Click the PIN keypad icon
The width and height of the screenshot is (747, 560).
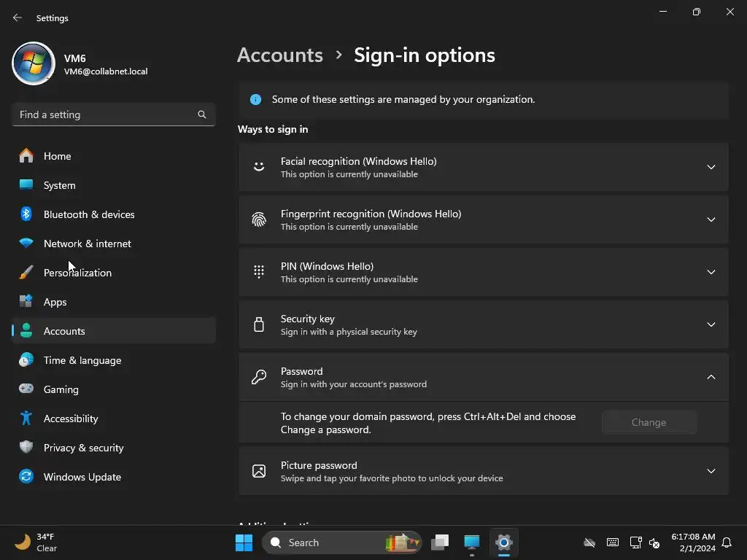tap(259, 272)
